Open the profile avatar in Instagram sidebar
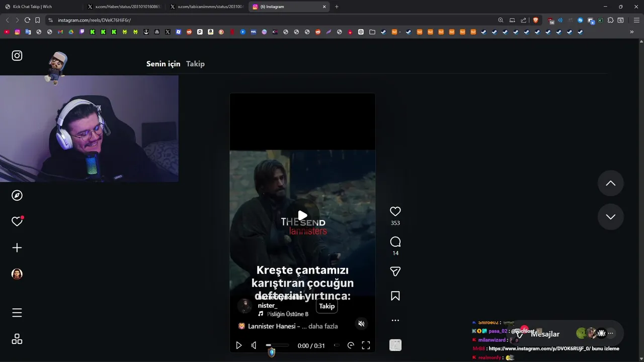 (17, 274)
